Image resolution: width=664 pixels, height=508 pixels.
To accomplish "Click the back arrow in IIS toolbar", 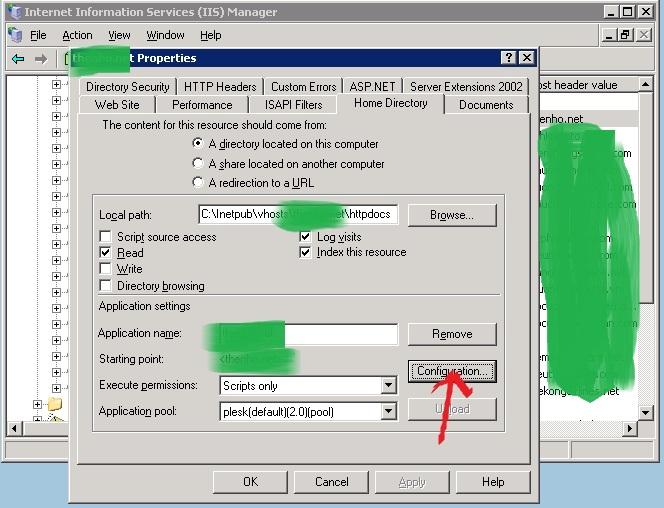I will pyautogui.click(x=18, y=59).
